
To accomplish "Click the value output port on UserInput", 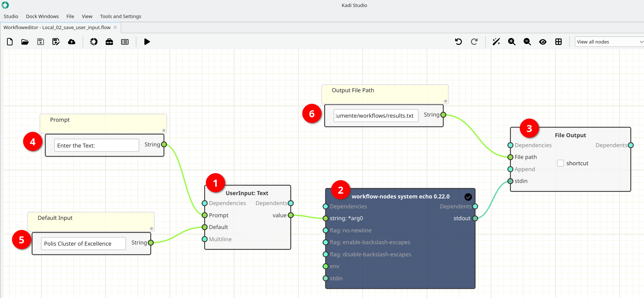I will (x=291, y=215).
